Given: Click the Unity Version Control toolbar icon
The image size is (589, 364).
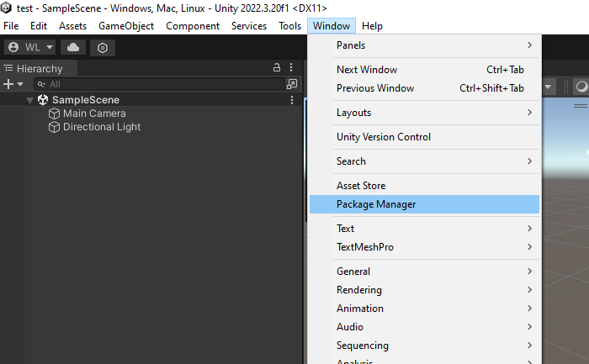Looking at the screenshot, I should (102, 48).
